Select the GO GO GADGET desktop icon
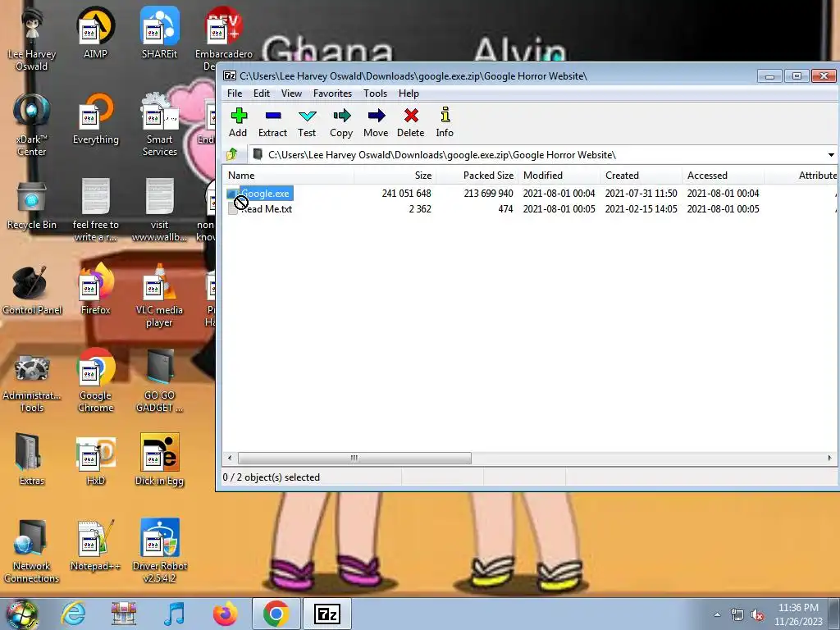840x630 pixels. [159, 381]
